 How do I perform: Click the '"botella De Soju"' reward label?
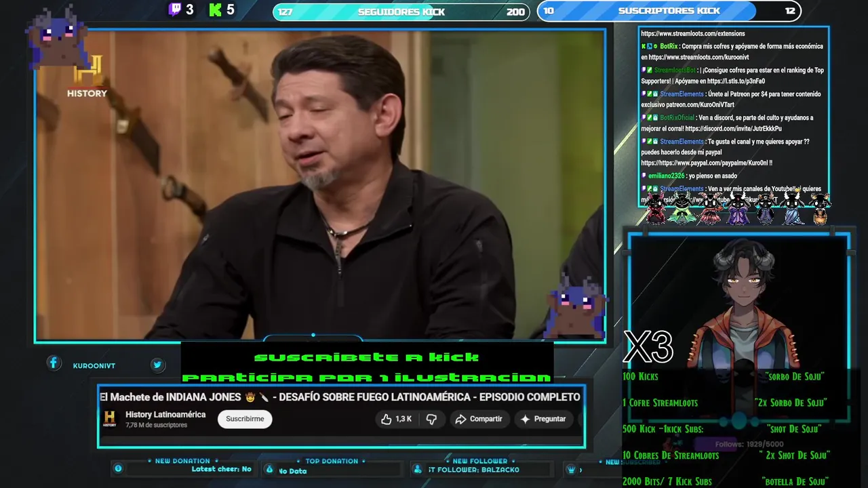(795, 482)
